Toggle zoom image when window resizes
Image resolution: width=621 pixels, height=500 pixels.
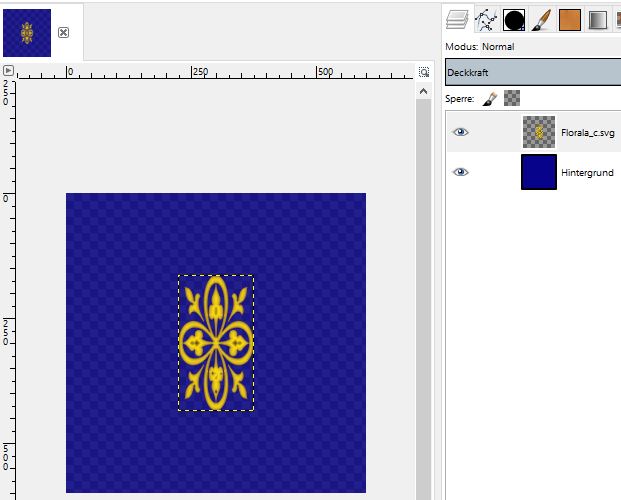pyautogui.click(x=424, y=72)
